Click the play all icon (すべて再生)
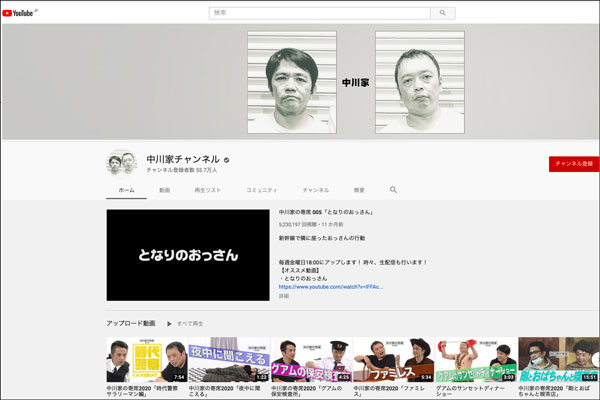 [x=170, y=324]
